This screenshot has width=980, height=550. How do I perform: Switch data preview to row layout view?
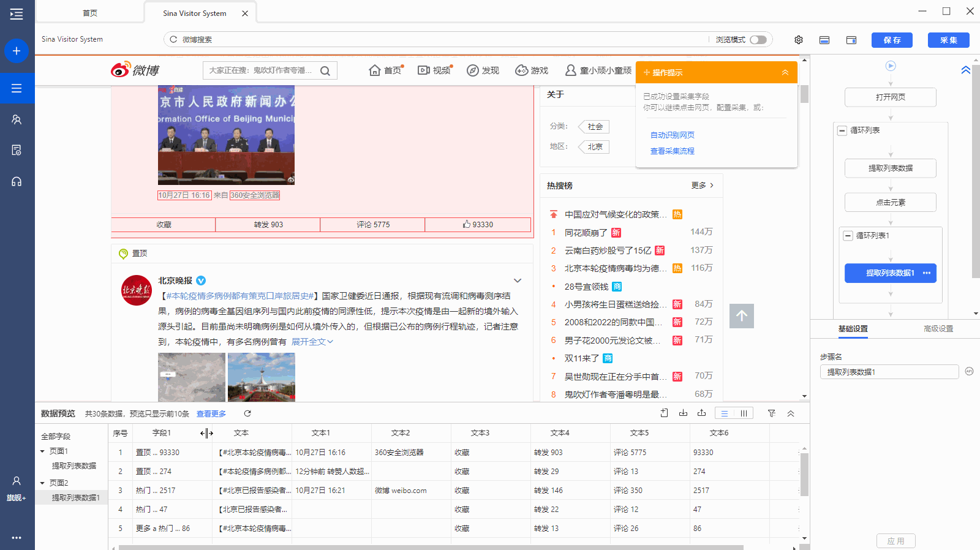click(725, 413)
